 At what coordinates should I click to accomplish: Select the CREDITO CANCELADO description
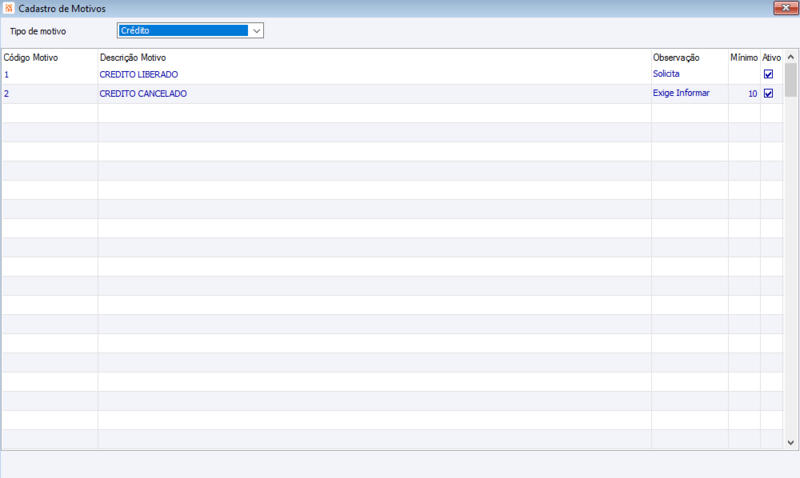click(x=143, y=94)
